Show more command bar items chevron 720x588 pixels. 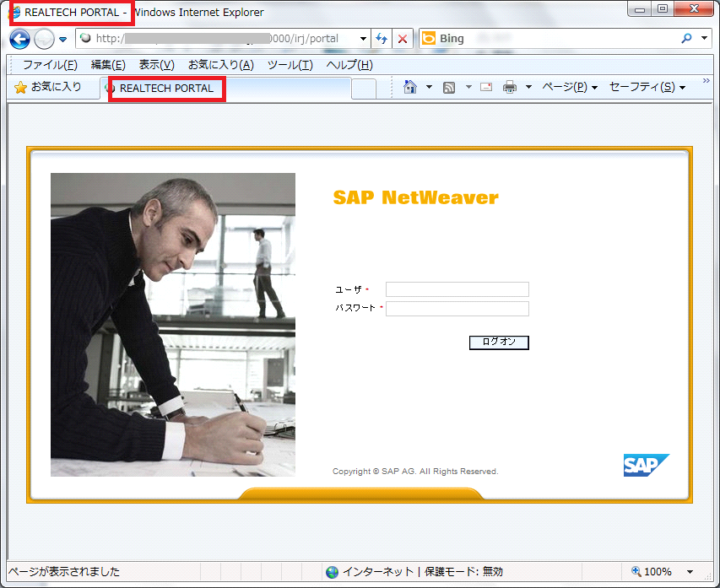click(x=706, y=81)
